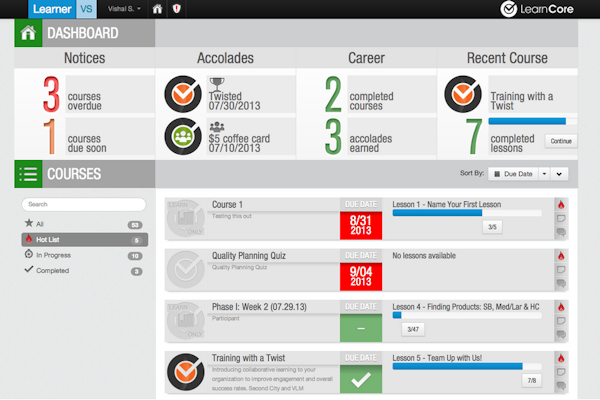600x400 pixels.
Task: Click the green Dashboard home icon
Action: tap(28, 34)
